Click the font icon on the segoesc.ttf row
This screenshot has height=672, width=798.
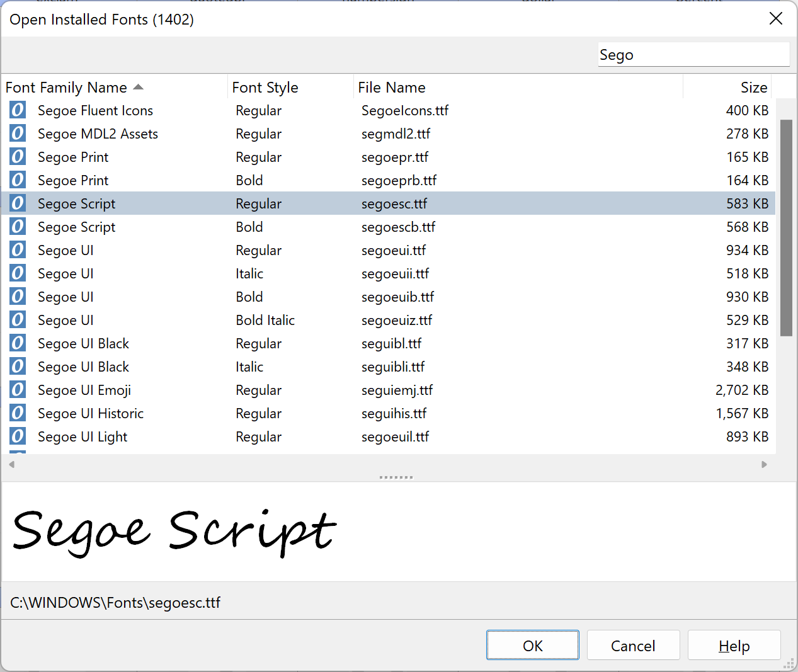(18, 203)
